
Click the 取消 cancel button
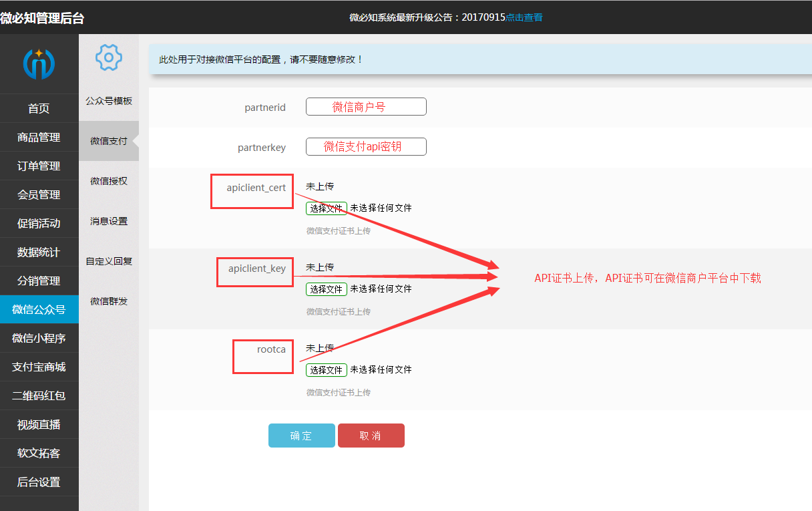(371, 435)
